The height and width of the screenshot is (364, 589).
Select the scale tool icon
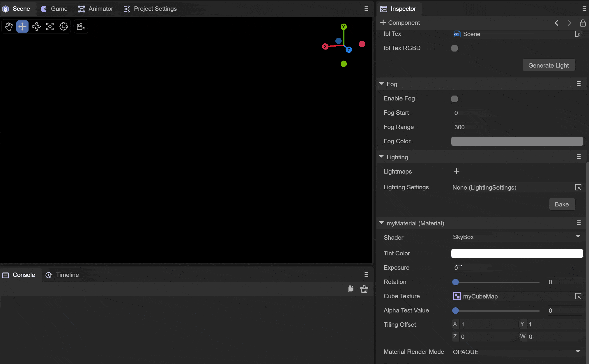[50, 27]
